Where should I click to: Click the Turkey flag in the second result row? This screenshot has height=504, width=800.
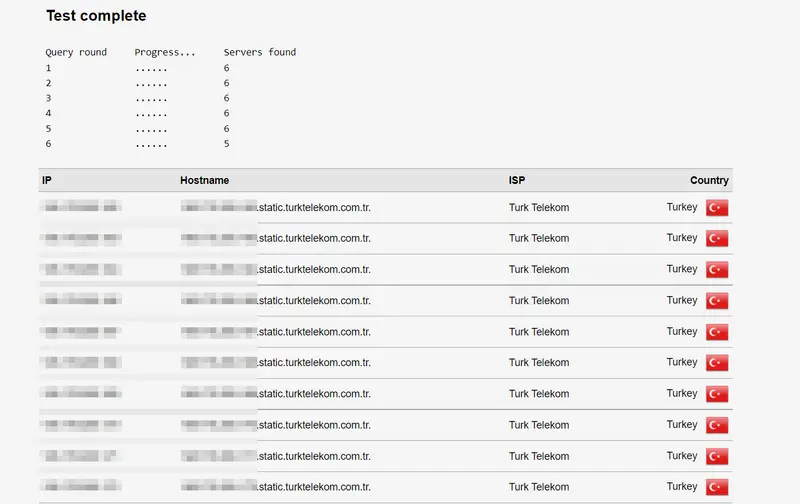tap(717, 238)
